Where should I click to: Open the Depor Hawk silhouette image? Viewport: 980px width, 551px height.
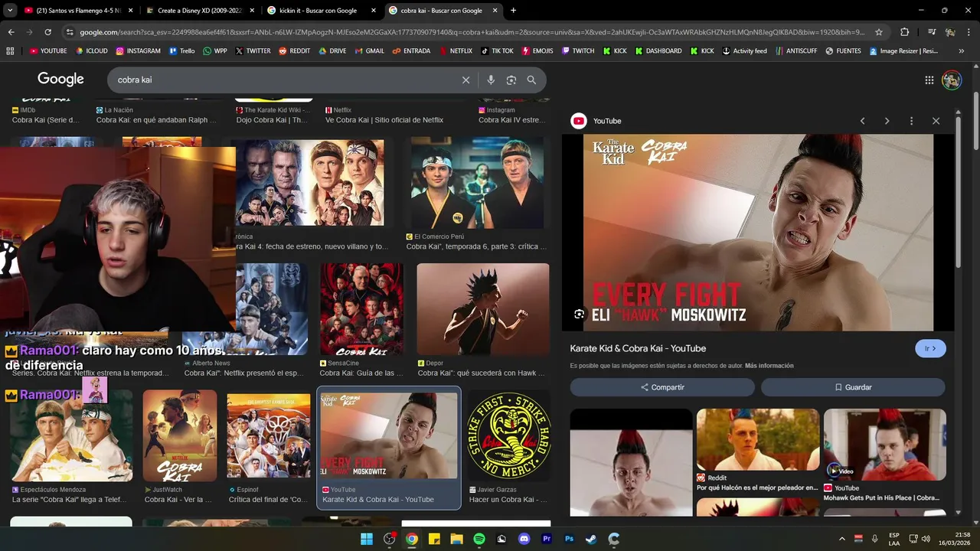tap(483, 309)
